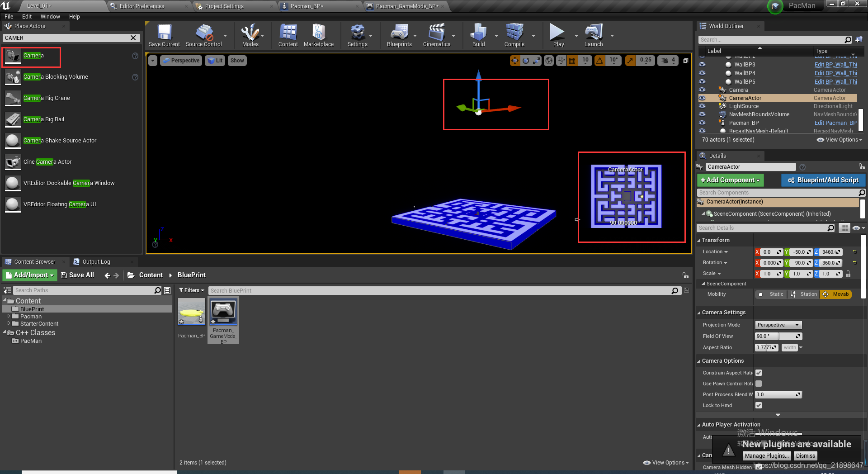Screen dimensions: 868x474
Task: Open rotation snap 10° dropdown
Action: click(x=613, y=61)
